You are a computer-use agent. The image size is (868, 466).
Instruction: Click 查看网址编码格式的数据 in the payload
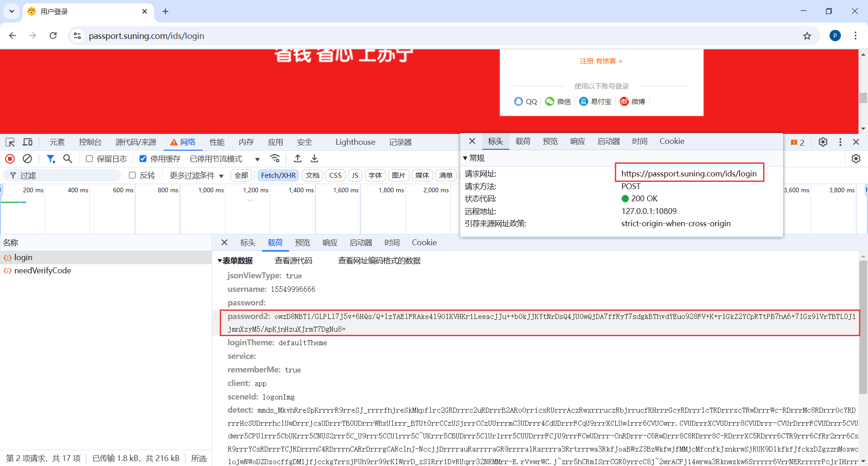click(379, 261)
